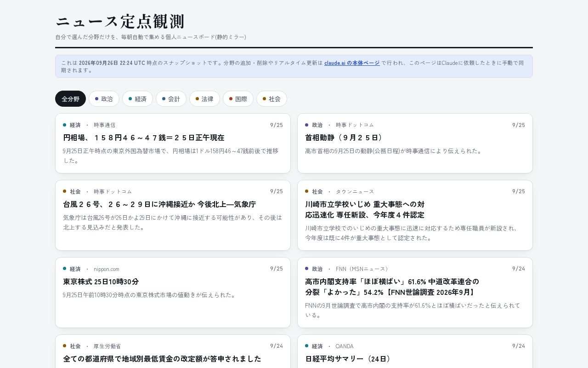Click the 社会 tag on 川崎市立学校 card
The image size is (588, 368).
point(317,191)
